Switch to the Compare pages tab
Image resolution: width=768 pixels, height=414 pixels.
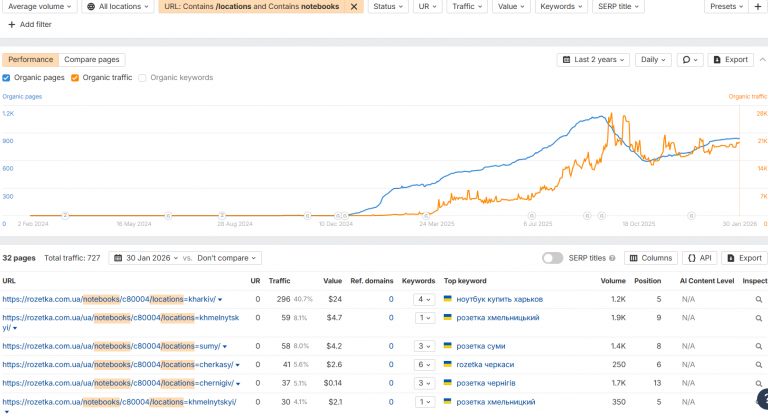point(92,60)
